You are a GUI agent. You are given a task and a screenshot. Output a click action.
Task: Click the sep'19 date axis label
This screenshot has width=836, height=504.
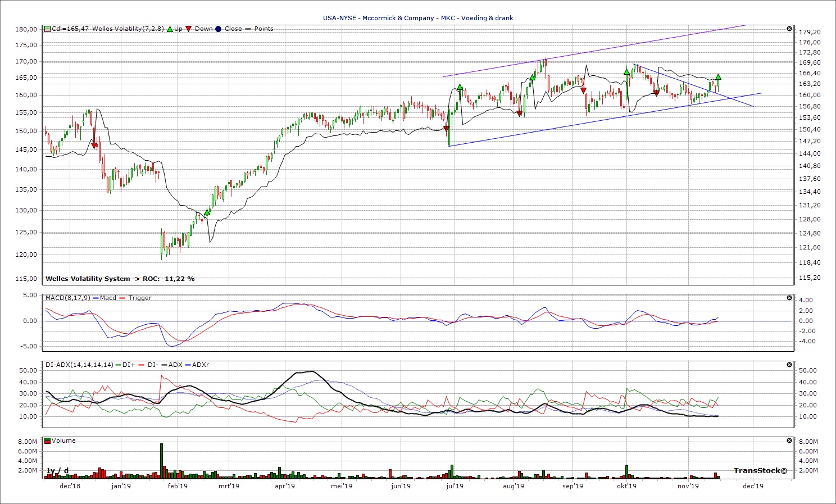(x=573, y=486)
